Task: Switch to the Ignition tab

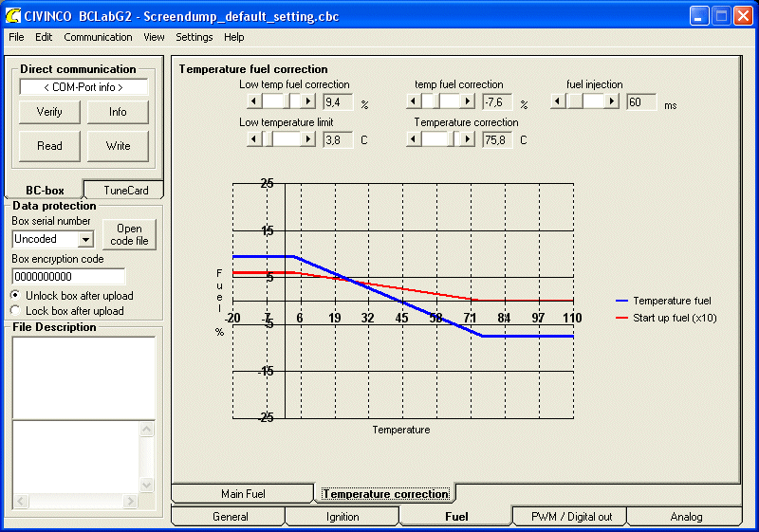Action: pos(342,517)
